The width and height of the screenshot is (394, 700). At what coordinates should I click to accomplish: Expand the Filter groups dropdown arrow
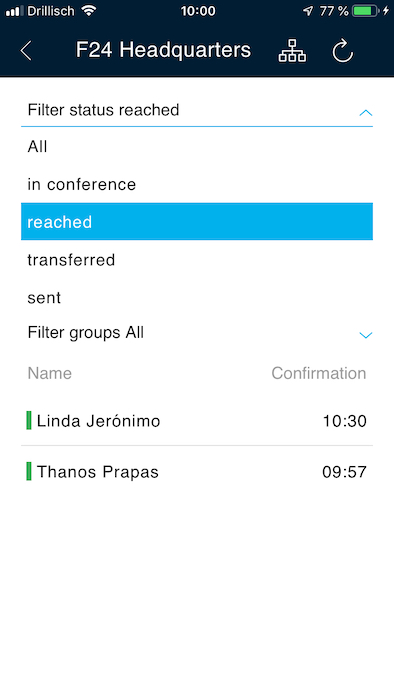[x=365, y=335]
